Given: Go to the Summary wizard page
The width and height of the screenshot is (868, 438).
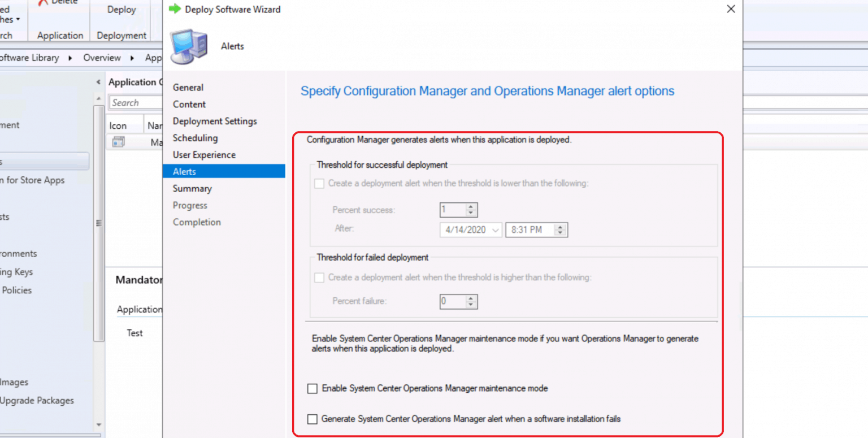Looking at the screenshot, I should [x=192, y=188].
